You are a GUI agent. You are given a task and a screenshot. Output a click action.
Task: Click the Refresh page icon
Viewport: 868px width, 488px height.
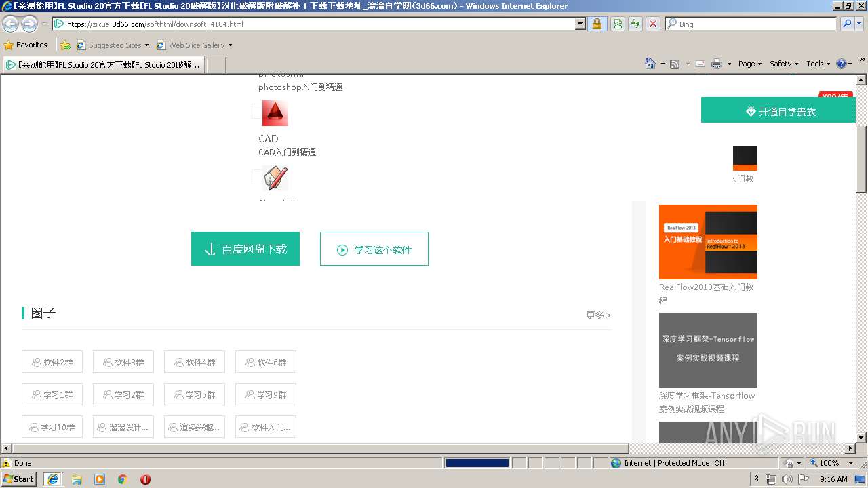635,24
